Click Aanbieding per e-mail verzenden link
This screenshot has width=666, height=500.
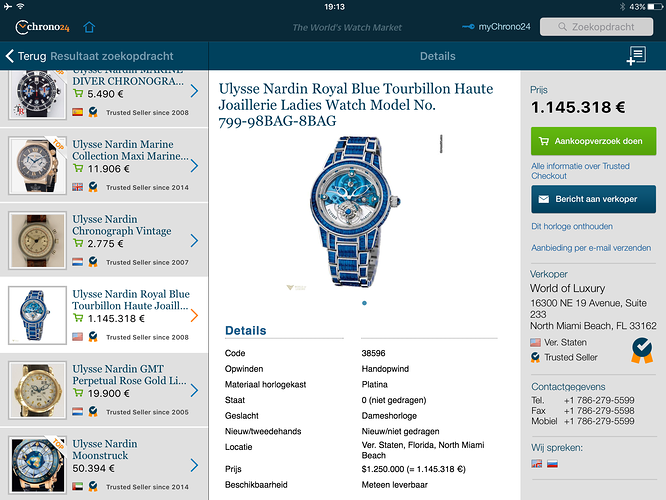pos(591,248)
